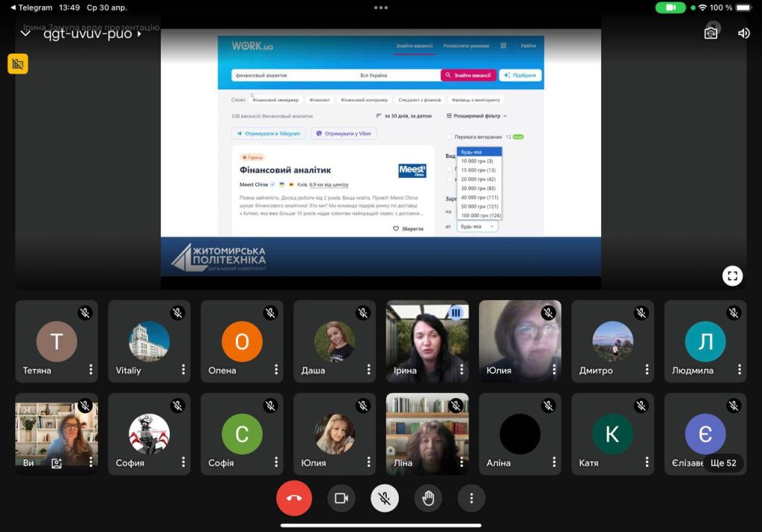Image resolution: width=762 pixels, height=532 pixels.
Task: Return to Telegram via the back link
Action: pos(31,7)
